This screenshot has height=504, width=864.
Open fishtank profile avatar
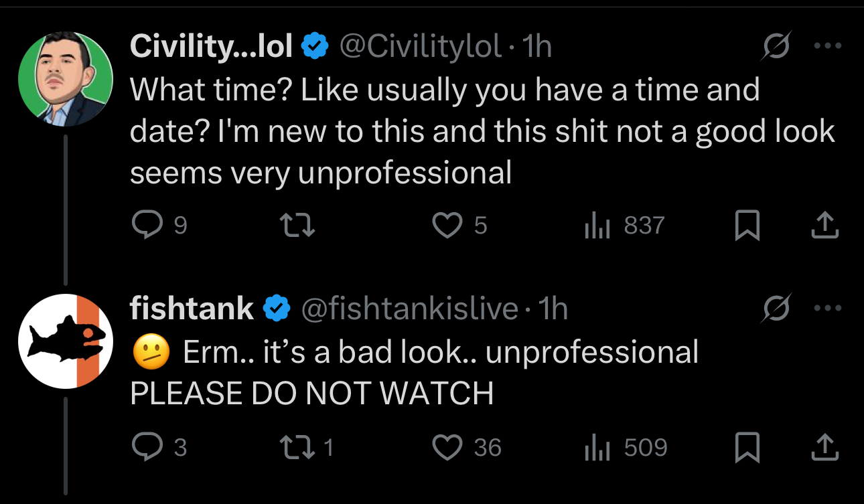click(x=65, y=341)
